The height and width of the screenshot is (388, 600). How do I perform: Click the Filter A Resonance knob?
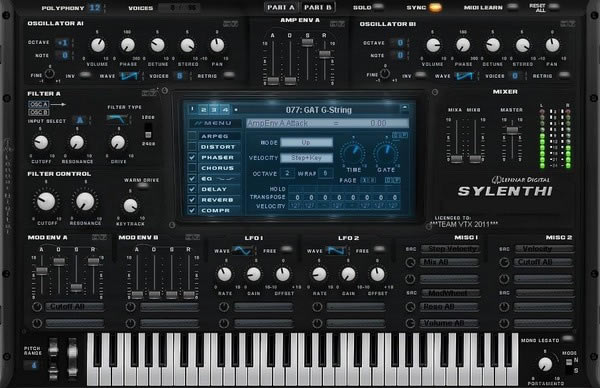coord(77,143)
